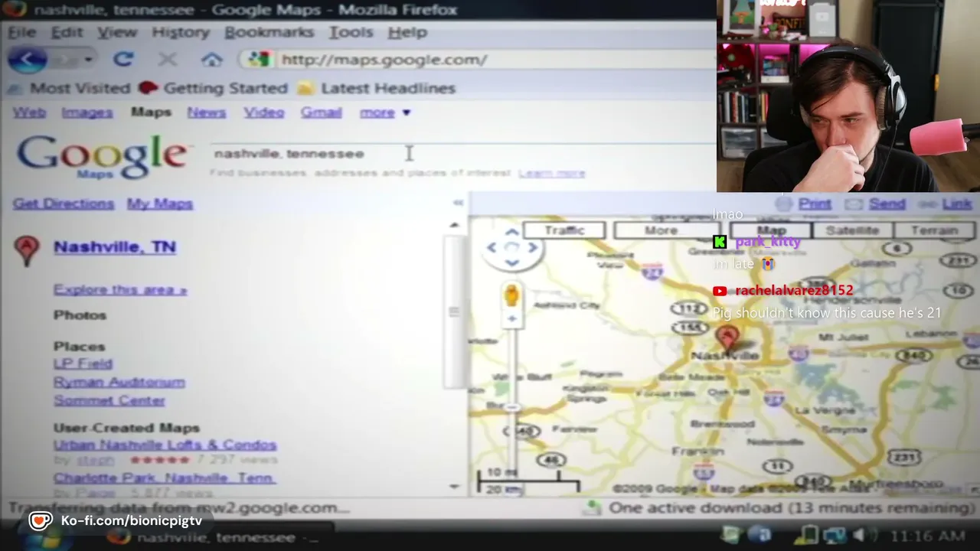Open the Firefox window on the taskbar
Viewport: 980px width, 551px height.
(x=218, y=537)
